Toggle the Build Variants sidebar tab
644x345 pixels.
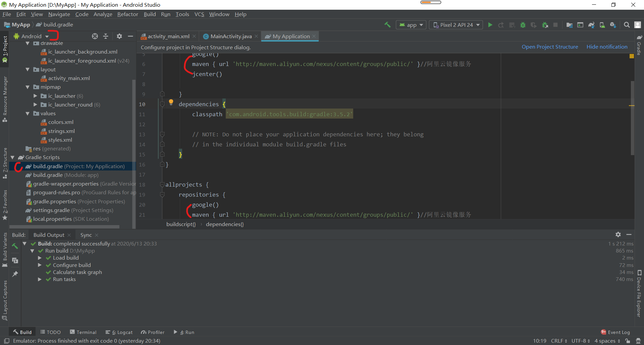(x=5, y=250)
